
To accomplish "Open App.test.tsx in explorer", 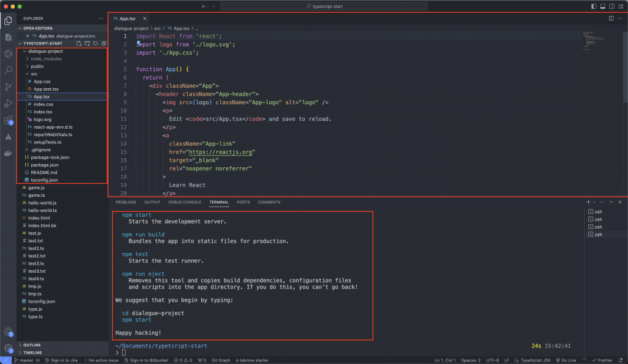I will (x=46, y=89).
